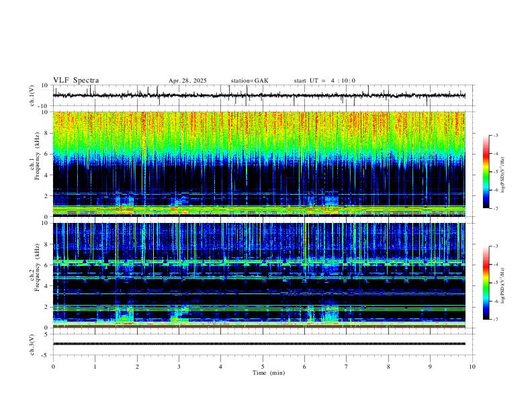
Task: Click the log(PSD) label beside ch.2 color bar
Action: (x=502, y=286)
